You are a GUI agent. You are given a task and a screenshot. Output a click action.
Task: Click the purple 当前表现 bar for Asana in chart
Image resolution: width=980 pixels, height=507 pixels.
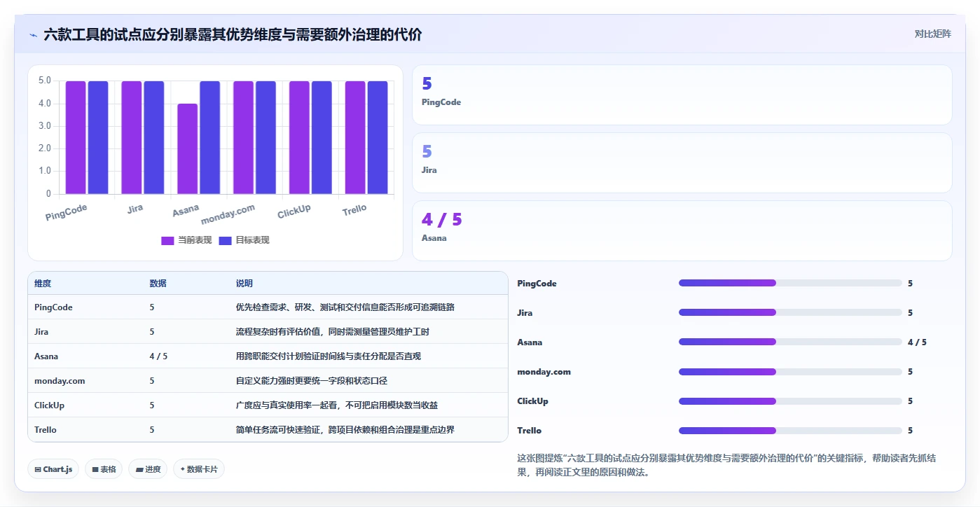(188, 148)
